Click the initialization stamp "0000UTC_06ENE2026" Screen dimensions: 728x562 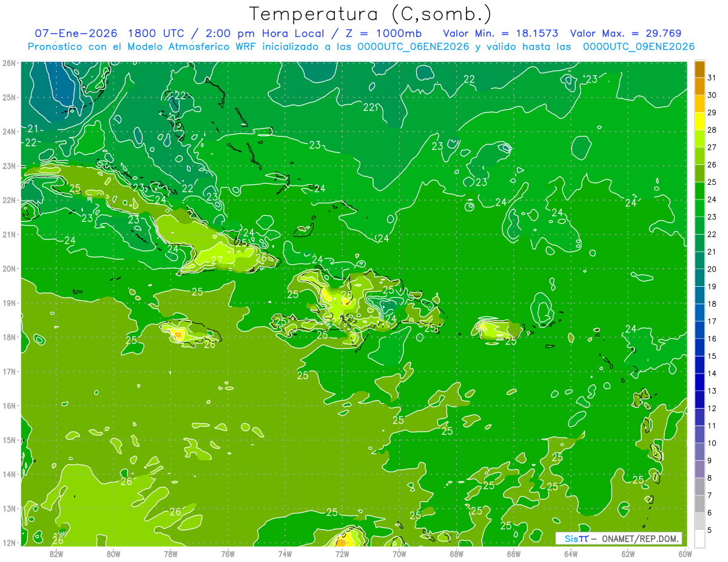[413, 47]
